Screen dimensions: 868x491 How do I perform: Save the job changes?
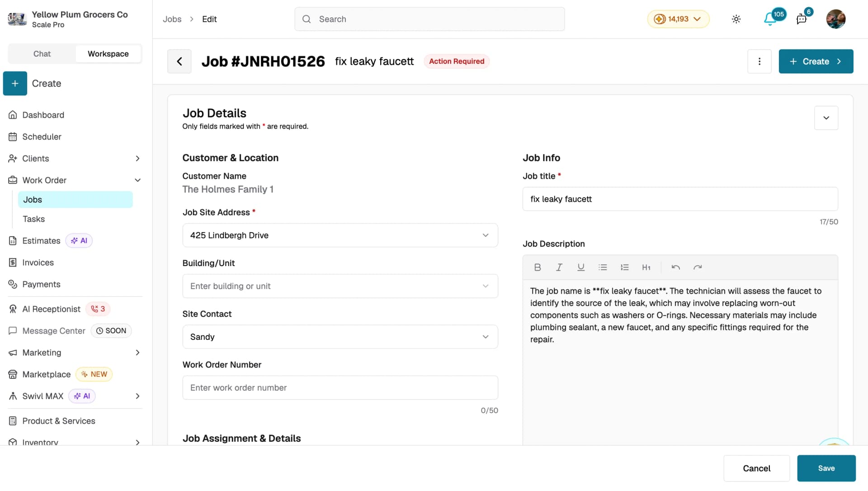pos(826,468)
